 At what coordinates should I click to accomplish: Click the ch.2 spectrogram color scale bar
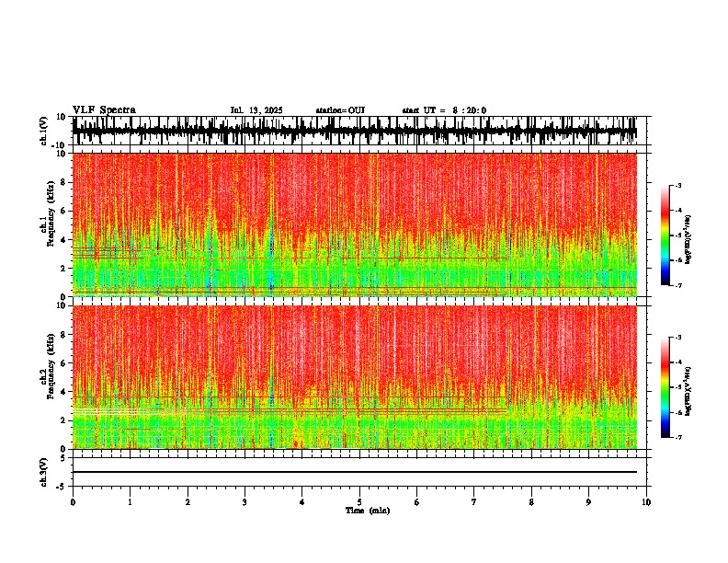click(x=665, y=387)
